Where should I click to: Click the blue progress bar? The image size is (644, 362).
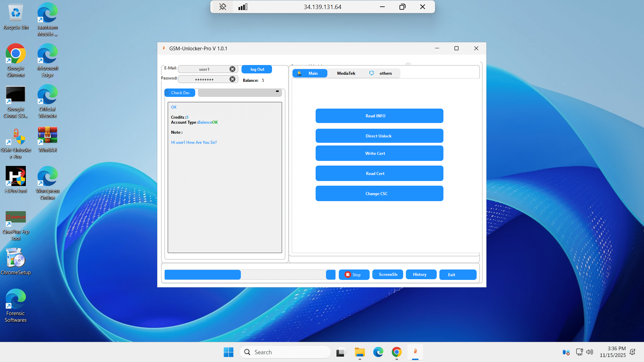(x=203, y=275)
